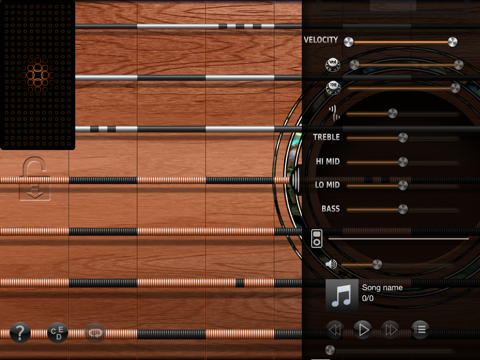The height and width of the screenshot is (360, 480).
Task: Click the reverb sound-wave icon
Action: (x=334, y=113)
